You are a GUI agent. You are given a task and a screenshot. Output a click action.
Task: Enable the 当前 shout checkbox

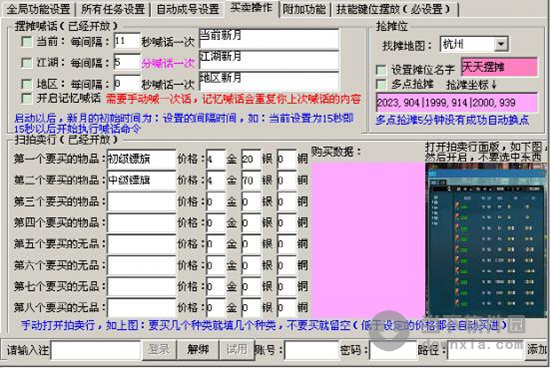(27, 42)
